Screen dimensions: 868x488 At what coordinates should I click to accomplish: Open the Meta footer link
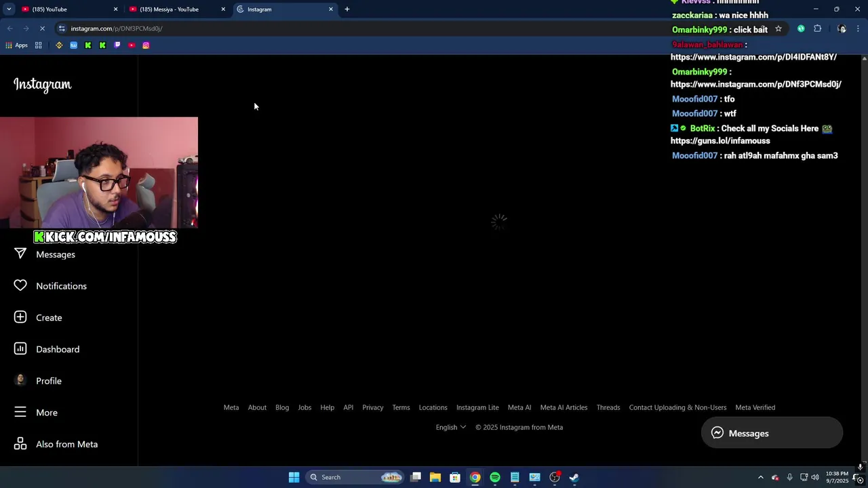tap(231, 407)
